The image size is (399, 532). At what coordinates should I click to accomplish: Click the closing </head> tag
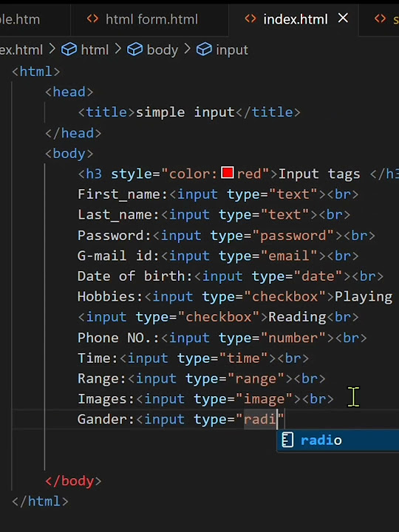pyautogui.click(x=73, y=133)
